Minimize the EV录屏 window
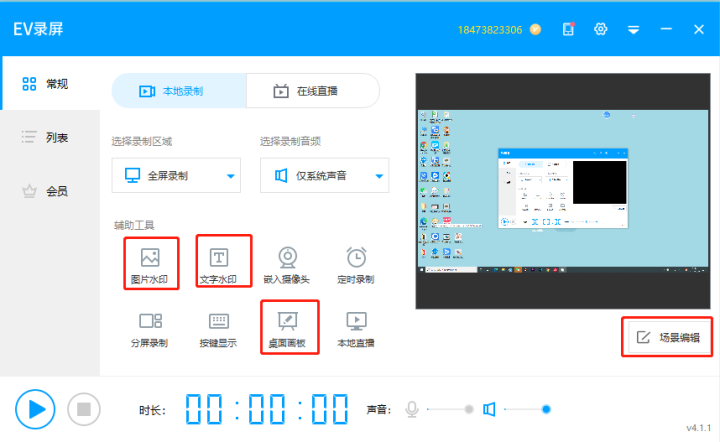Screen dimensions: 720x442 click(x=666, y=29)
